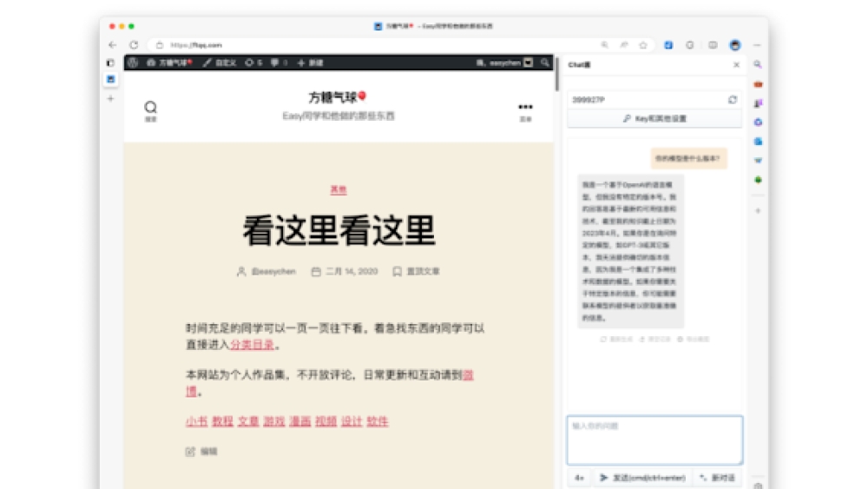Open the 视频 link

(x=326, y=421)
